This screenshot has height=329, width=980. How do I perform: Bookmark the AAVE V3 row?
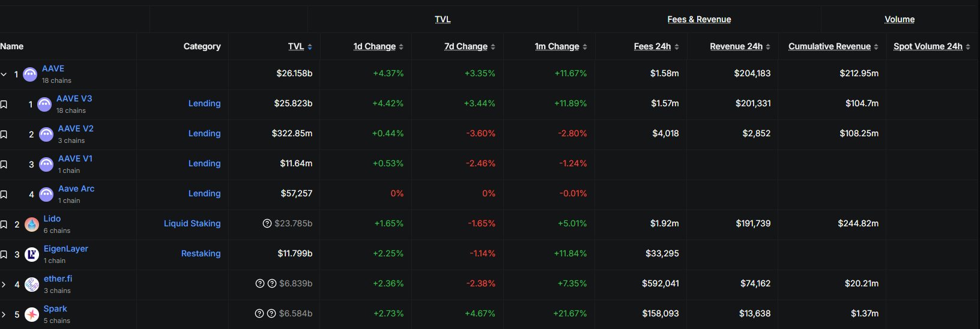[4, 104]
